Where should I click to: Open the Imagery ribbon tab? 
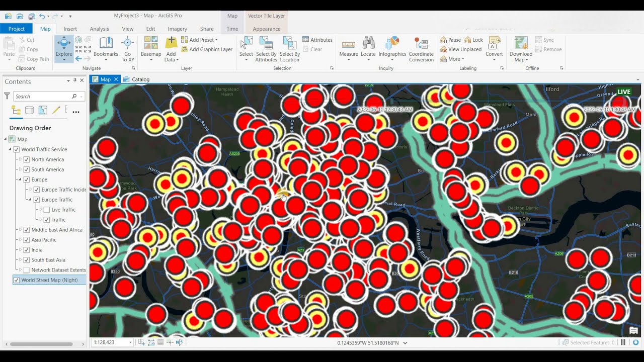tap(177, 29)
